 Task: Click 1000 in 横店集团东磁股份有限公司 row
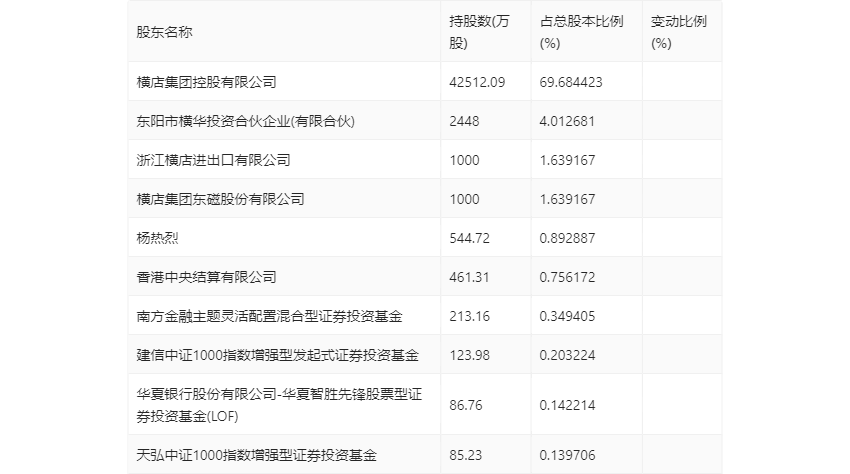[x=464, y=199]
